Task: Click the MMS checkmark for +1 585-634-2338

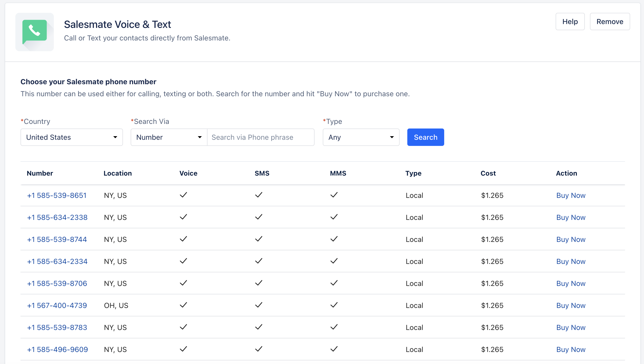Action: point(334,217)
